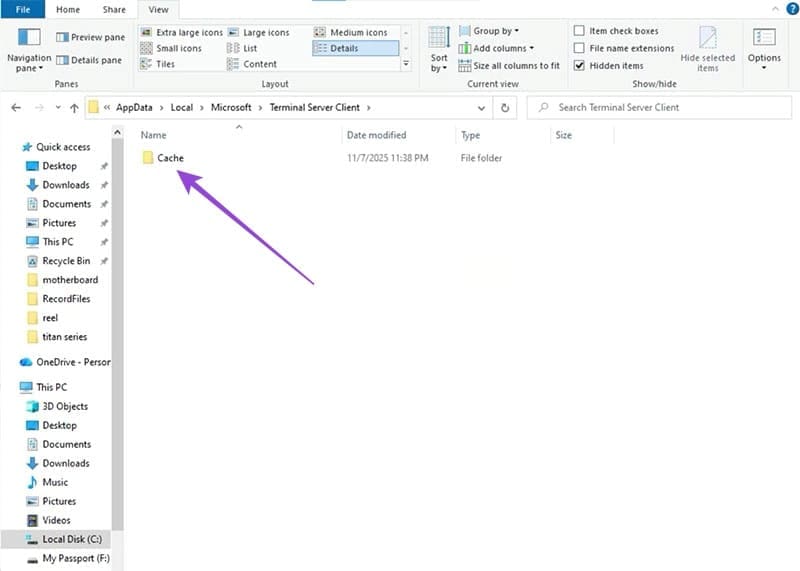Select the Cache folder
This screenshot has width=800, height=571.
tap(170, 158)
